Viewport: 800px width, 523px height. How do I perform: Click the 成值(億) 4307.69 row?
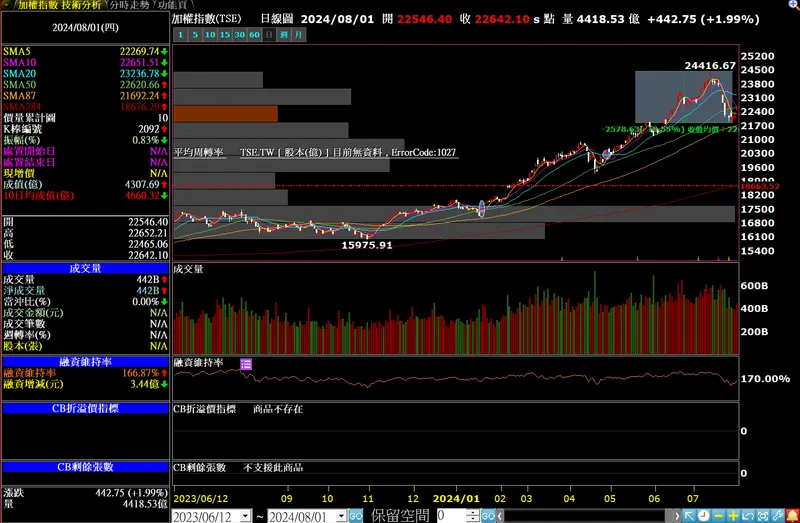click(x=85, y=184)
